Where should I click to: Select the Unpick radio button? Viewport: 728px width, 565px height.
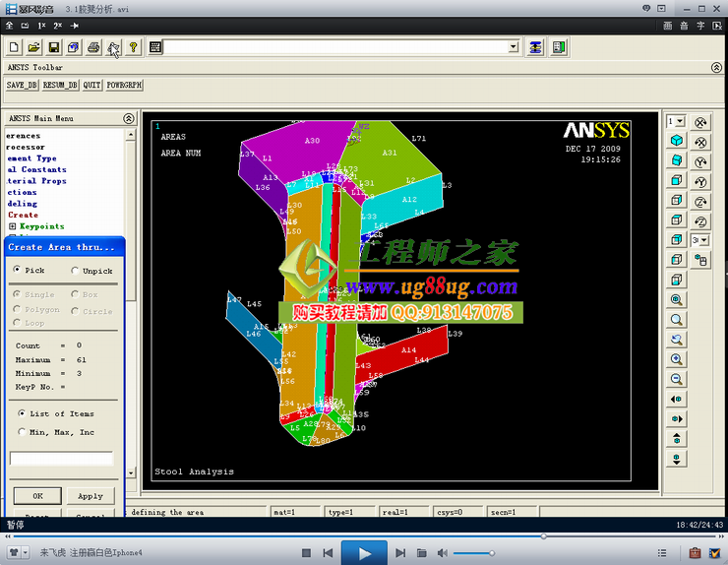point(75,271)
